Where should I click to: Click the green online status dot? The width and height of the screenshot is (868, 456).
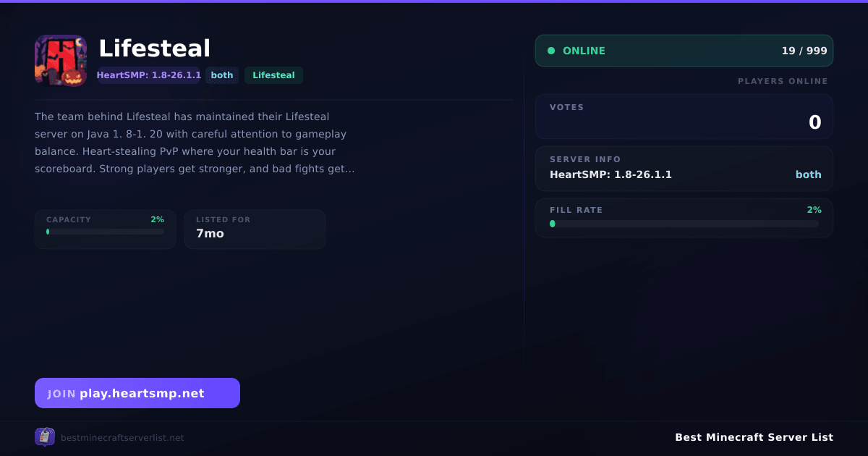tap(551, 51)
